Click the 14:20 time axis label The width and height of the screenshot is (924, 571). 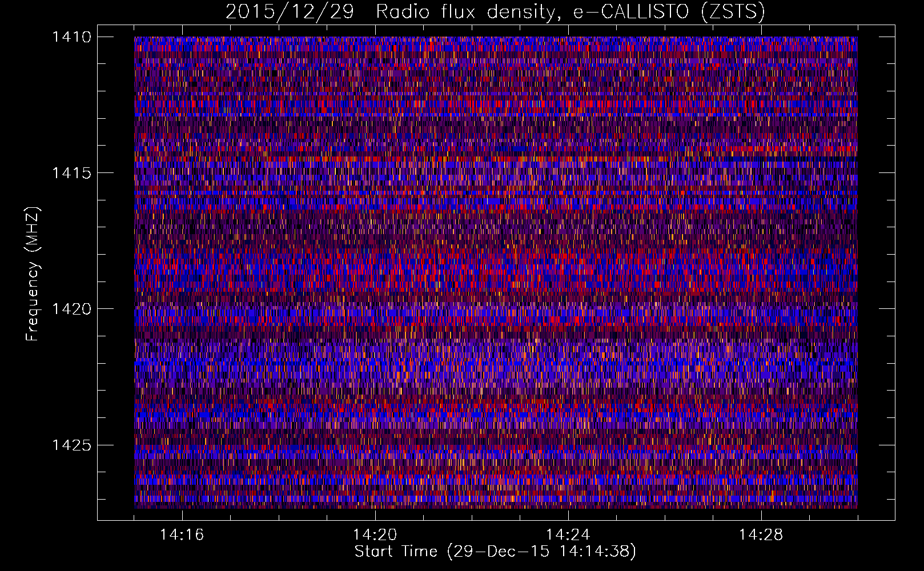(x=375, y=535)
